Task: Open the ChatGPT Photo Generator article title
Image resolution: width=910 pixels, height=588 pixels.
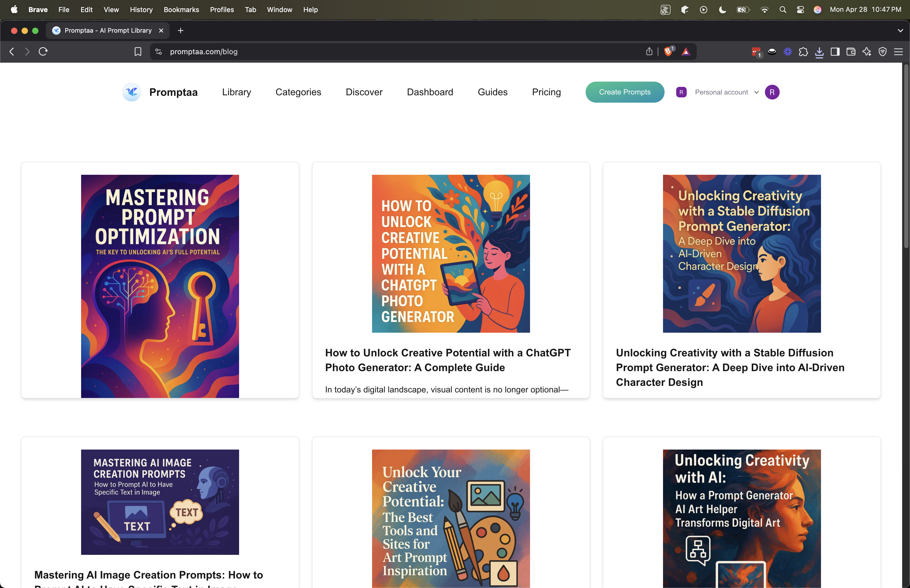Action: (448, 360)
